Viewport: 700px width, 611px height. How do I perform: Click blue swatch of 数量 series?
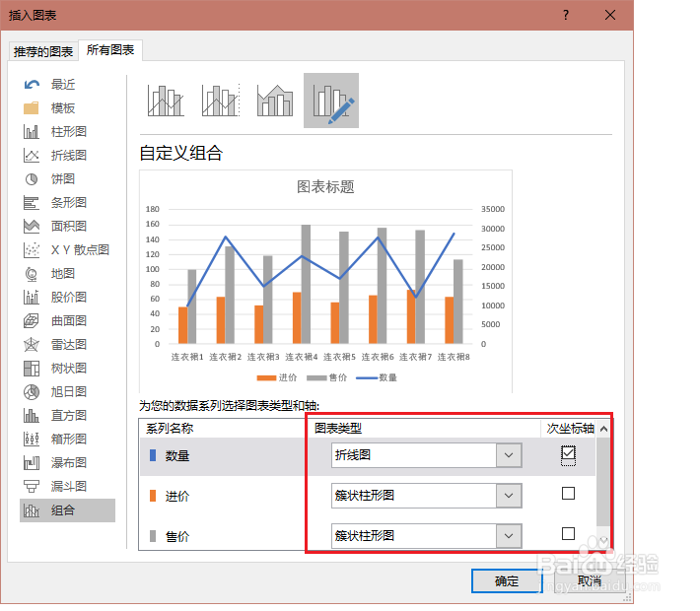coord(153,455)
